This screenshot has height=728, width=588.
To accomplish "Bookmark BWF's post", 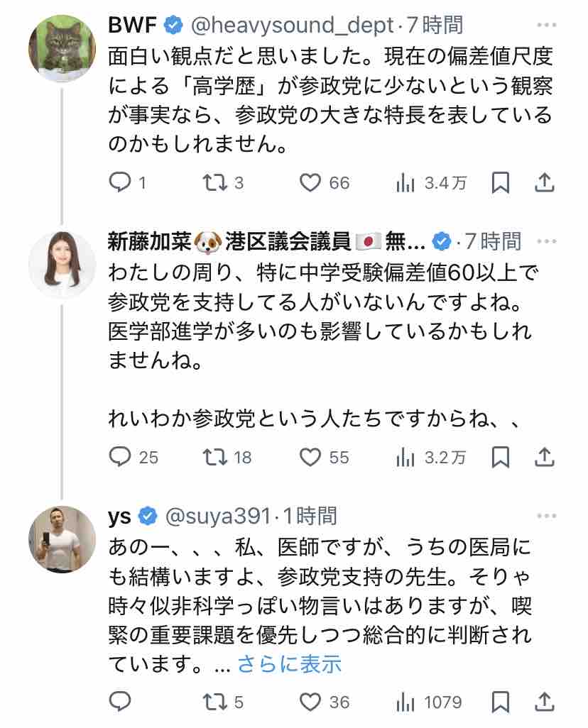I will coord(501,183).
